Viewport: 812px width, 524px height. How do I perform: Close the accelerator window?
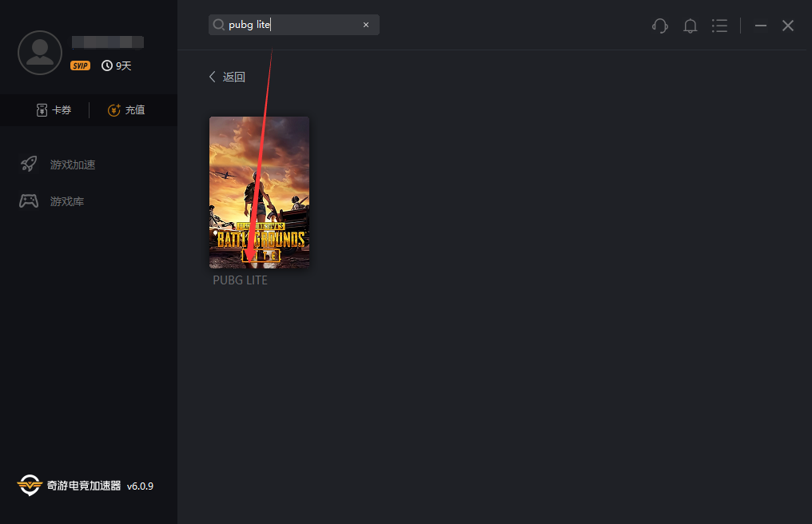[x=788, y=26]
